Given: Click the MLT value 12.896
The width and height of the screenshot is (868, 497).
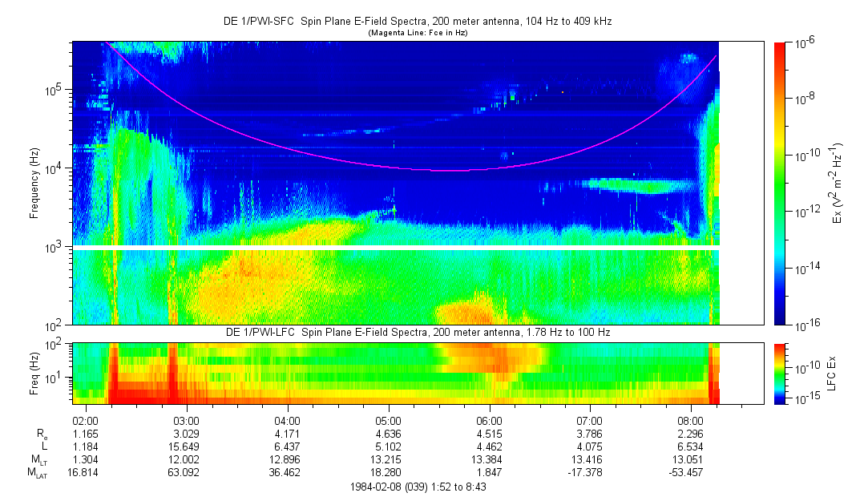Looking at the screenshot, I should click(x=285, y=459).
